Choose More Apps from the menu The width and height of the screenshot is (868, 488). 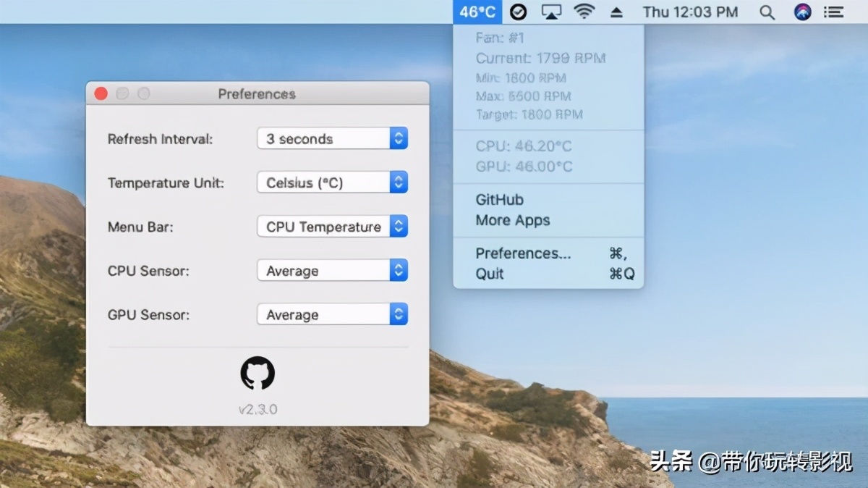[512, 221]
